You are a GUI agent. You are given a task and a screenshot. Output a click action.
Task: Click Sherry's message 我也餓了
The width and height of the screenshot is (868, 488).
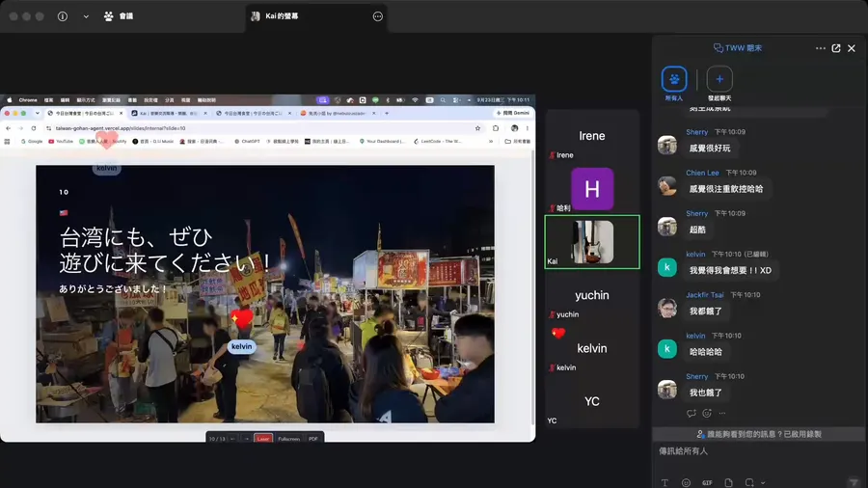pos(705,393)
